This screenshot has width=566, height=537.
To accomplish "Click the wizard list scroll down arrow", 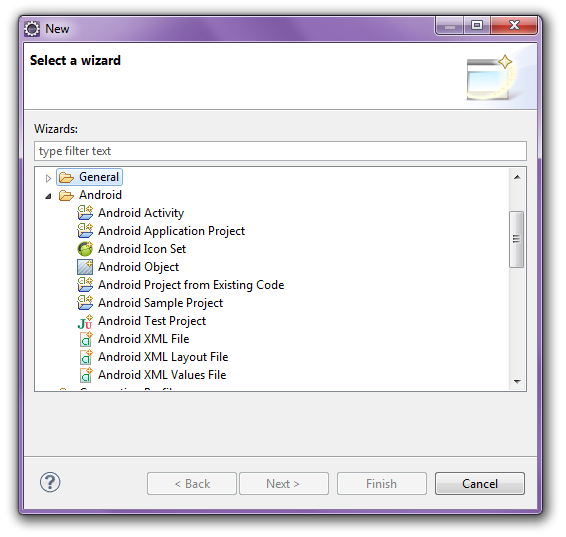I will point(517,381).
